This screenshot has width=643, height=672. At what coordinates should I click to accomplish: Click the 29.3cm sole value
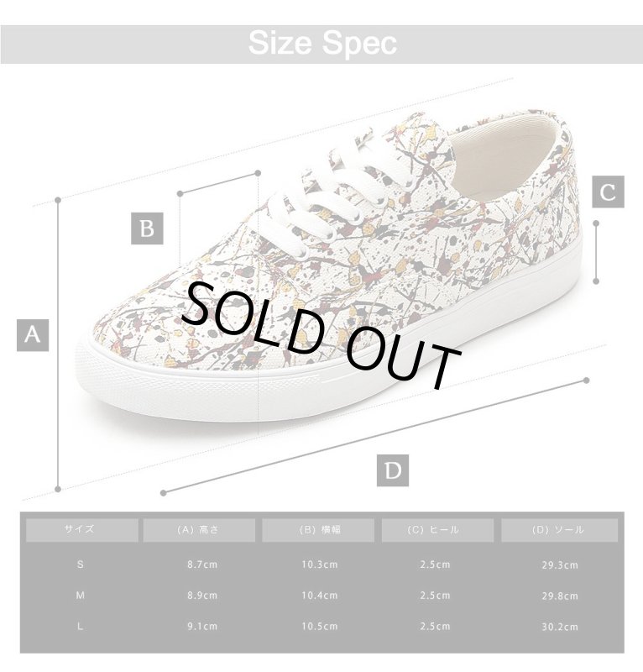coord(560,564)
